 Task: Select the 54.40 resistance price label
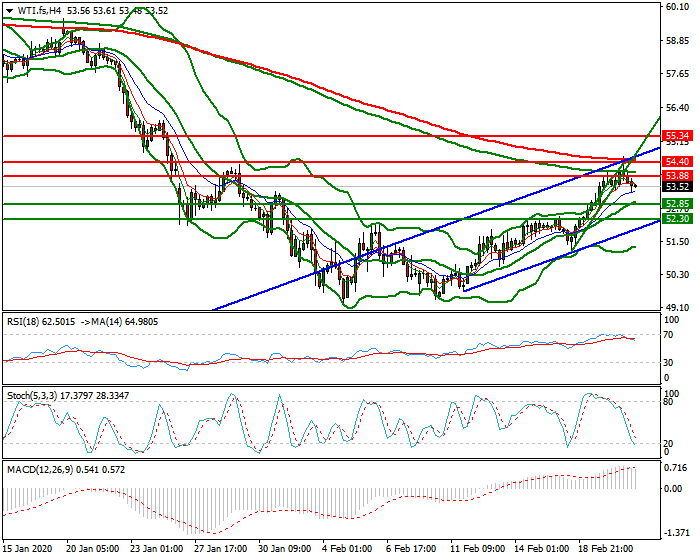point(677,162)
